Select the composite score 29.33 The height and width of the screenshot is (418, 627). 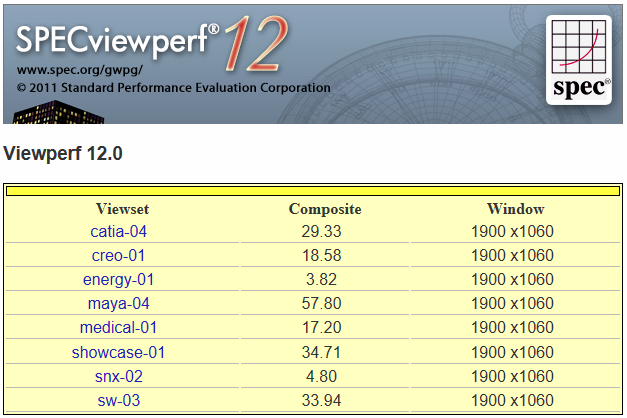pos(321,232)
